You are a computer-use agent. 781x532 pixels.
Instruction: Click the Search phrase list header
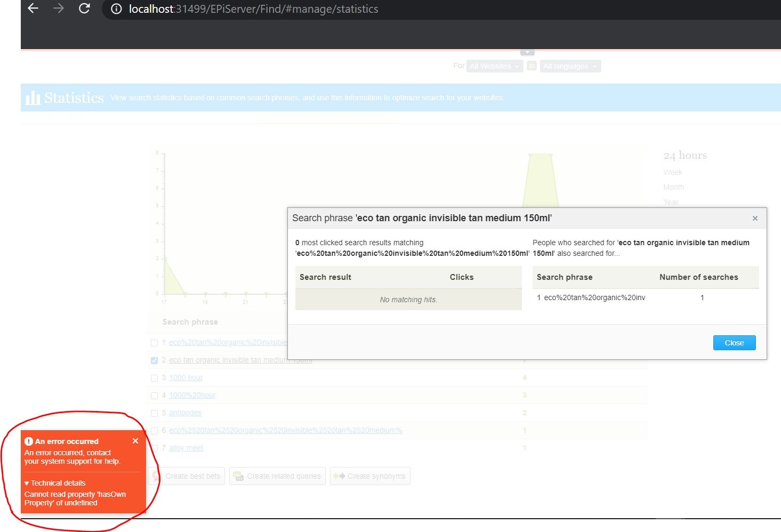tap(190, 322)
